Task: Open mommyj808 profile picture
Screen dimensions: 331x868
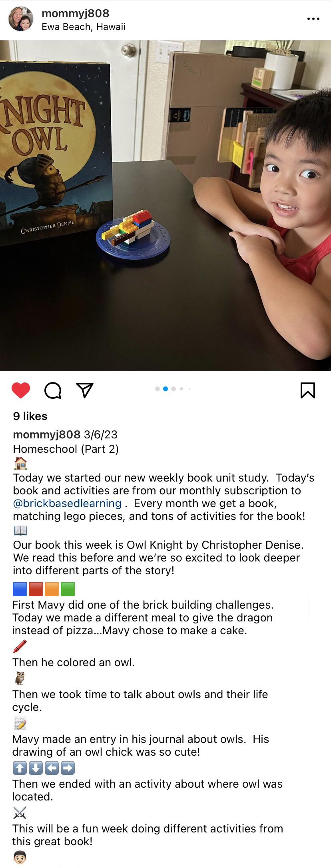Action: click(21, 19)
